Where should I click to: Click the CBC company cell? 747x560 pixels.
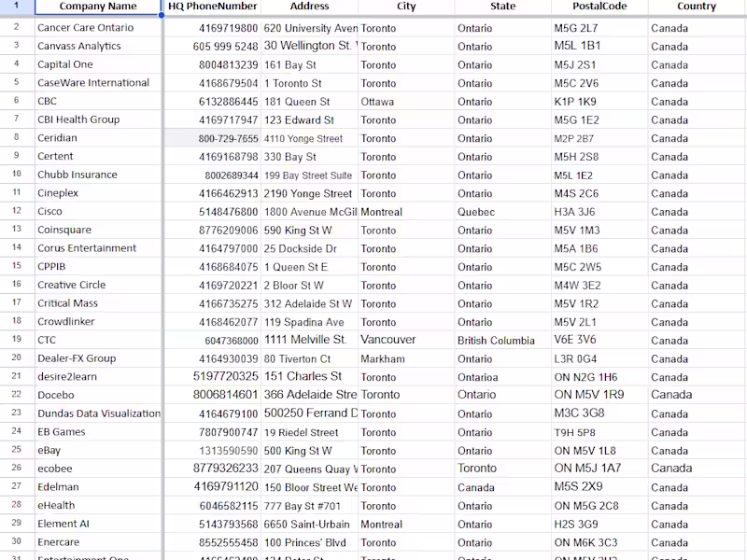98,101
